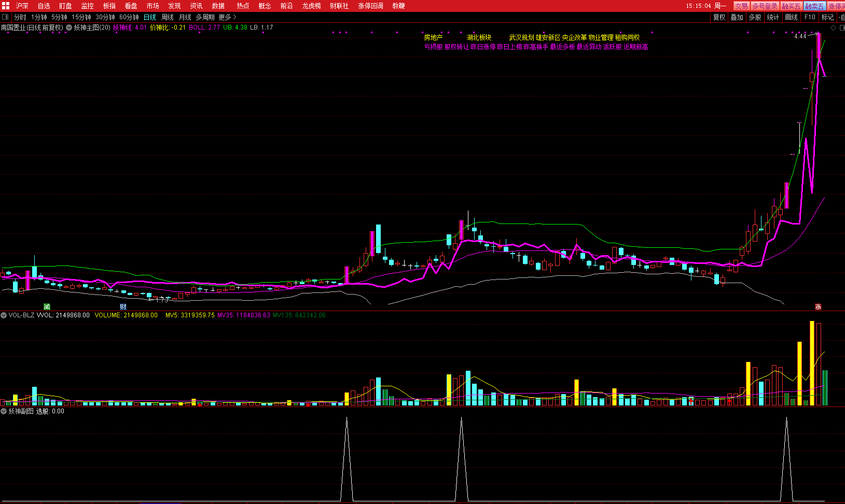This screenshot has height=504, width=845.
Task: Open the 发现 menu
Action: 174,6
